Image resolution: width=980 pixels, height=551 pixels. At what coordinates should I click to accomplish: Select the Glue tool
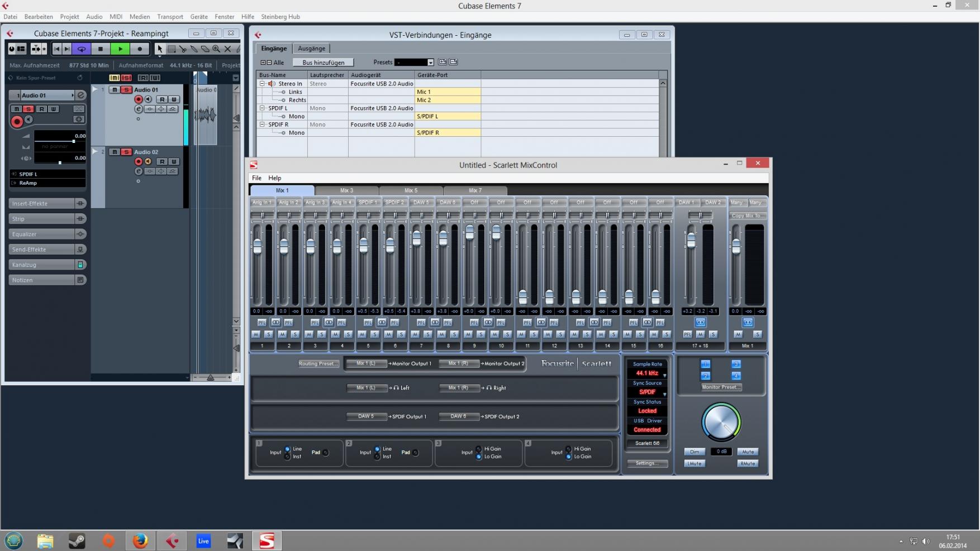click(194, 49)
